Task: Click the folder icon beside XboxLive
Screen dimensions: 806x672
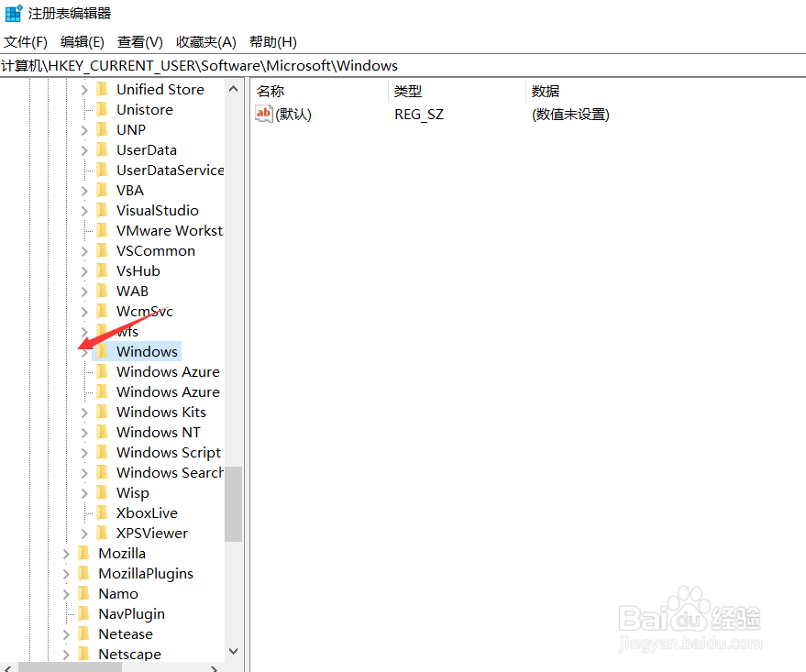Action: click(x=101, y=512)
